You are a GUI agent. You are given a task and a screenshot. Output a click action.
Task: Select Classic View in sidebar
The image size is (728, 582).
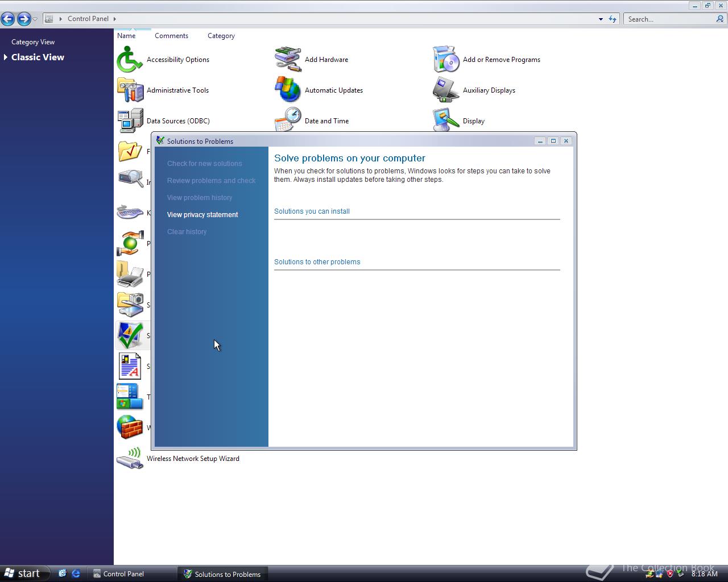click(x=38, y=57)
